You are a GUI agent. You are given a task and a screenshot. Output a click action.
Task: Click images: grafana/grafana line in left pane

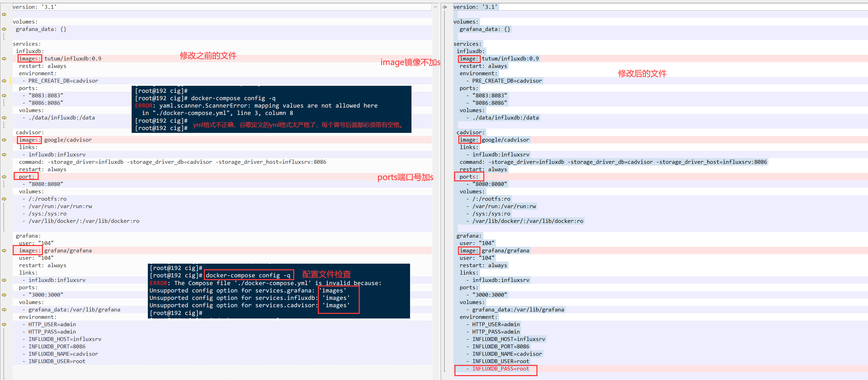click(222, 251)
